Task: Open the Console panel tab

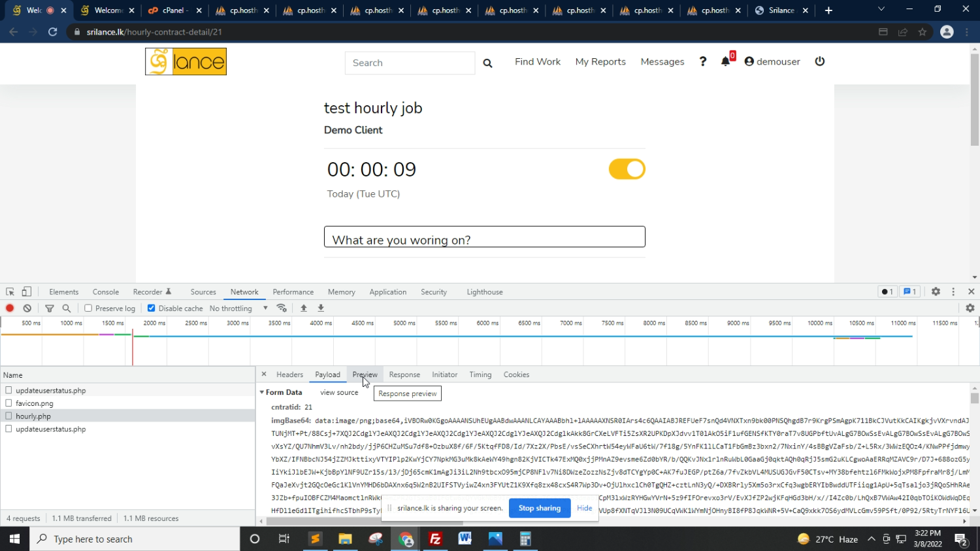Action: 106,292
